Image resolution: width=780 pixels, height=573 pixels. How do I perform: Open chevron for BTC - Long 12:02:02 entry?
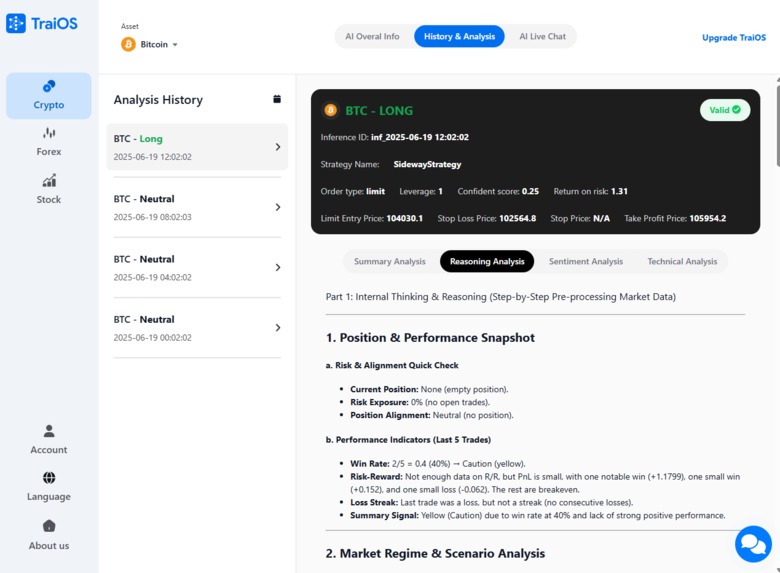coord(278,147)
